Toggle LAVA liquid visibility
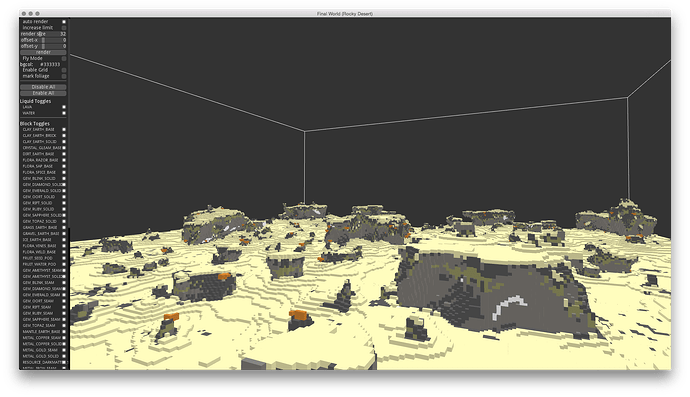690x397 pixels. [x=64, y=107]
